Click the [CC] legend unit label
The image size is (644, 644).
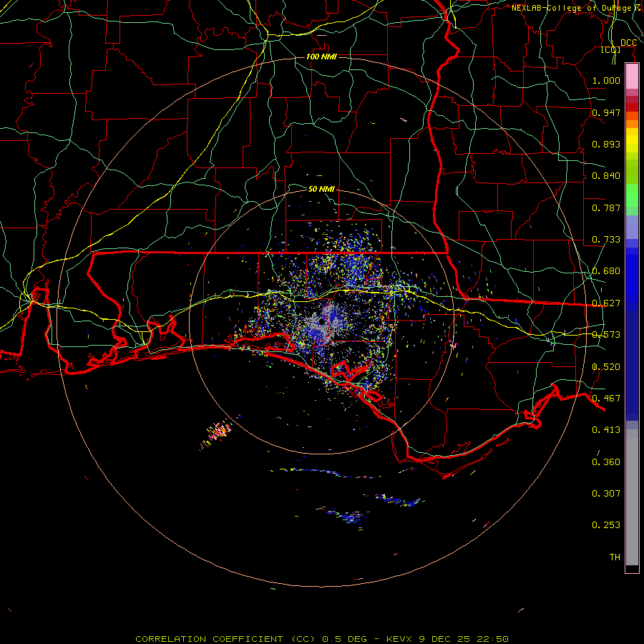point(611,49)
